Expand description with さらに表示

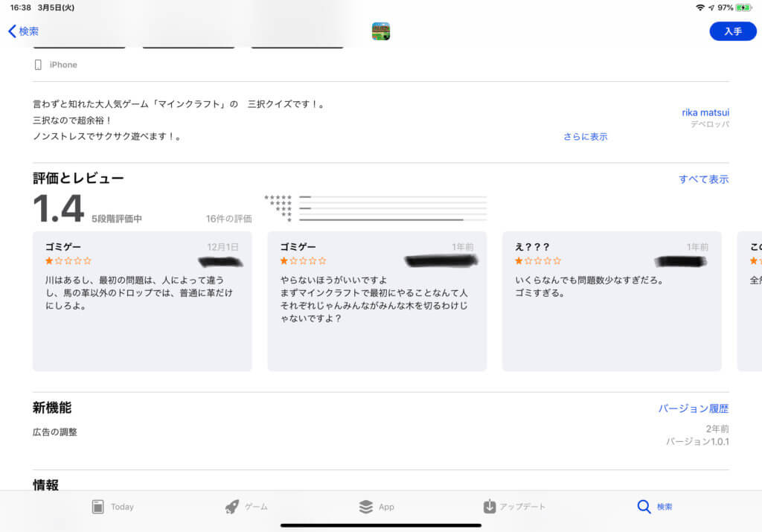585,137
